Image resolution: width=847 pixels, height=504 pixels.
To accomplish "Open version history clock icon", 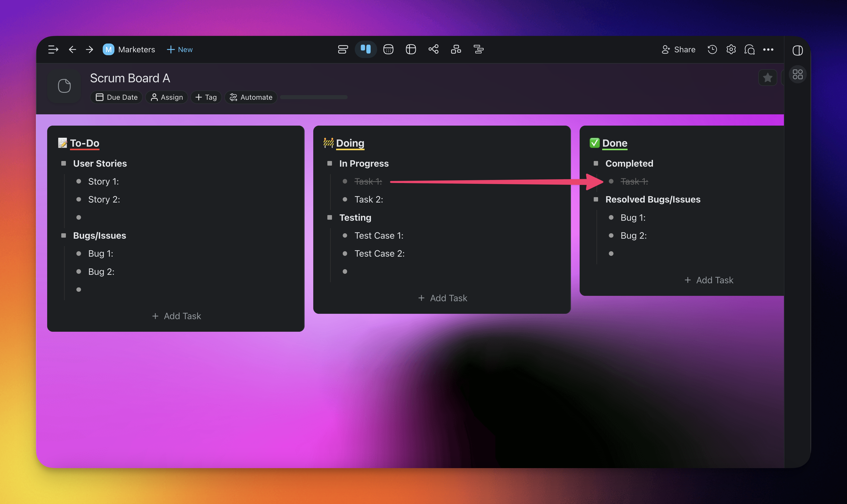I will tap(712, 49).
